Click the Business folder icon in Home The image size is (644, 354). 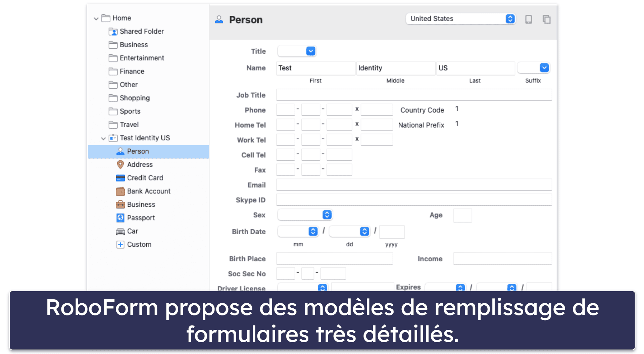coord(113,45)
